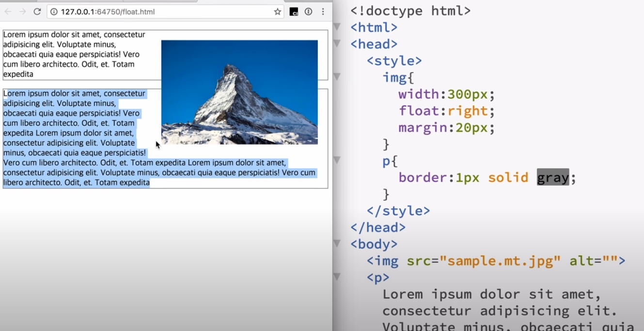Bookmark this page with the star icon
The image size is (644, 331).
(x=277, y=12)
